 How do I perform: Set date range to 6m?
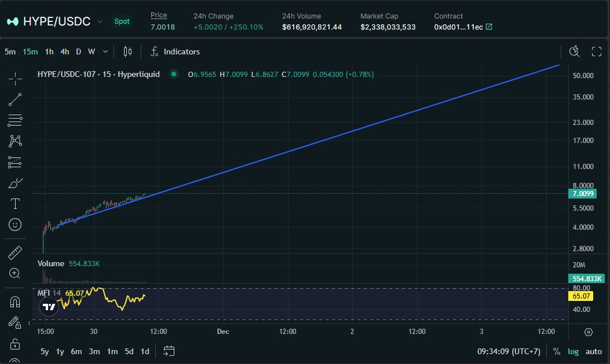[76, 352]
